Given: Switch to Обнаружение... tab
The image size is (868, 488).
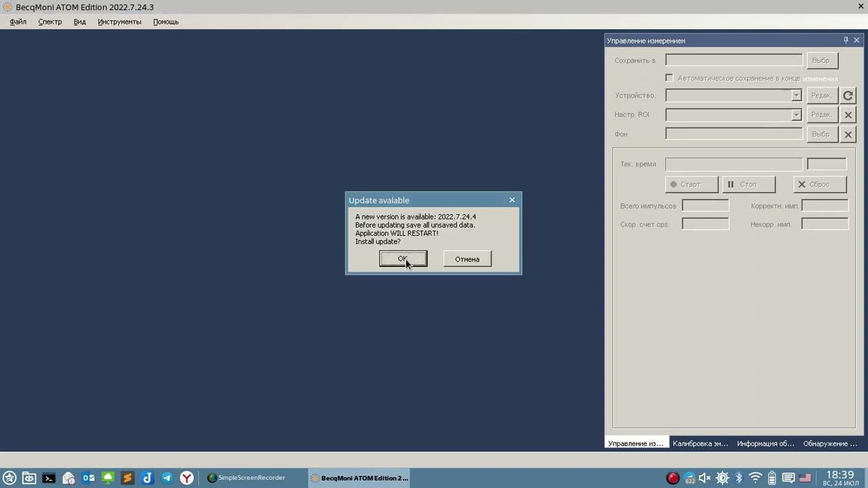Looking at the screenshot, I should point(831,443).
